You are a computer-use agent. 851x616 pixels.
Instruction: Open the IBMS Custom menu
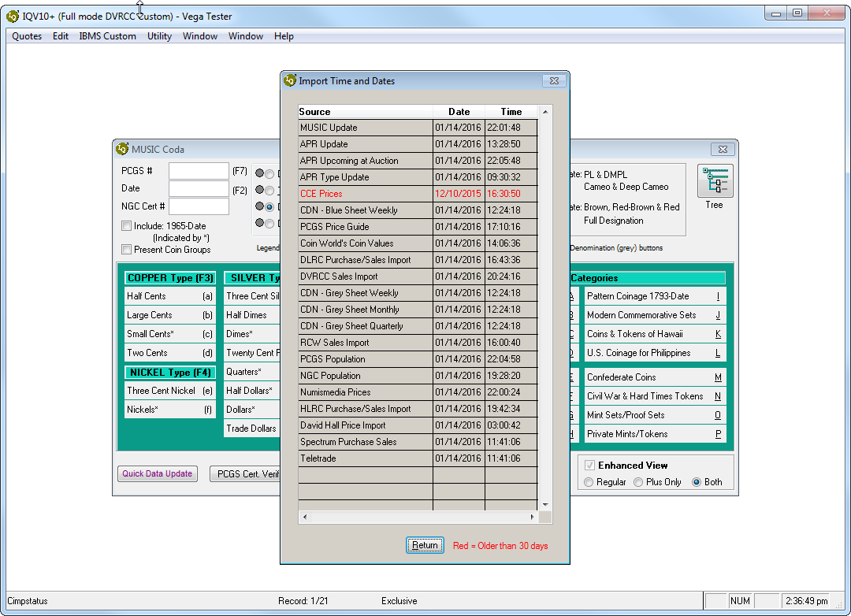tap(107, 36)
